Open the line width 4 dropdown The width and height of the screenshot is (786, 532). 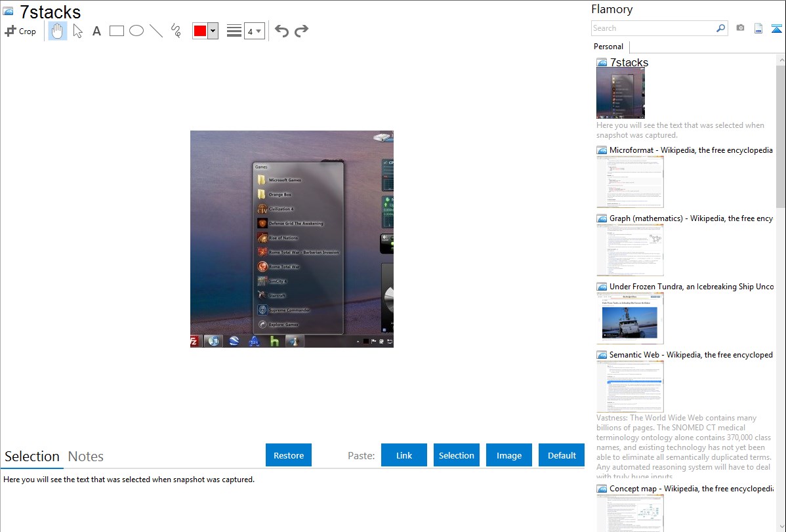coord(255,31)
